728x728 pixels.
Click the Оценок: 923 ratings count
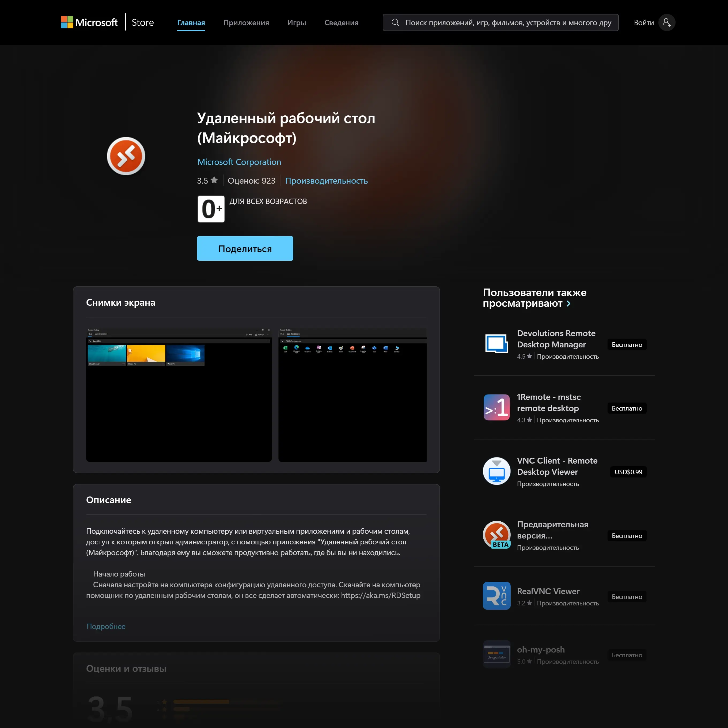tap(251, 180)
